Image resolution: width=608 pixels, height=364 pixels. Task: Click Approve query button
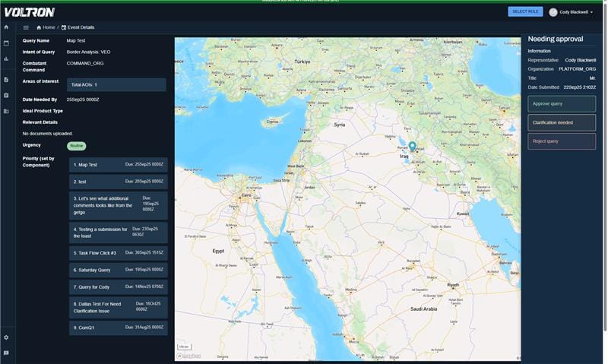pyautogui.click(x=562, y=103)
